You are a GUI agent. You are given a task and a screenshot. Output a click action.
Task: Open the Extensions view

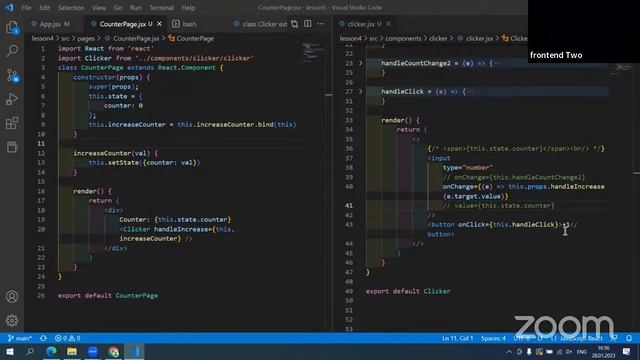point(12,123)
